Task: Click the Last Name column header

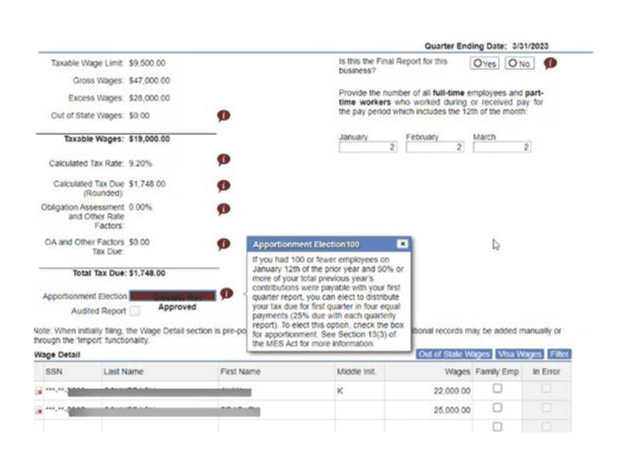Action: (123, 372)
